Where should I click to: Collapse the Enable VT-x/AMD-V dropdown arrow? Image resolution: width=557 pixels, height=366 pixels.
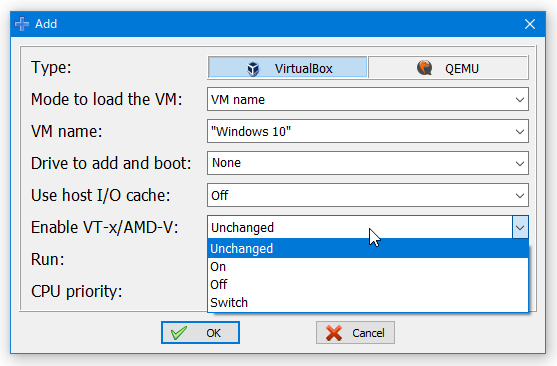coord(520,227)
